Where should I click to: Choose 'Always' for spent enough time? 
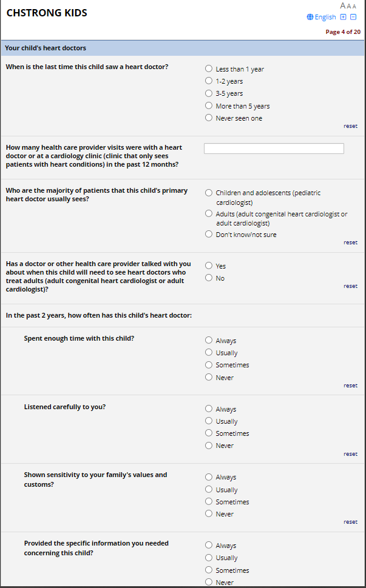[x=209, y=341]
